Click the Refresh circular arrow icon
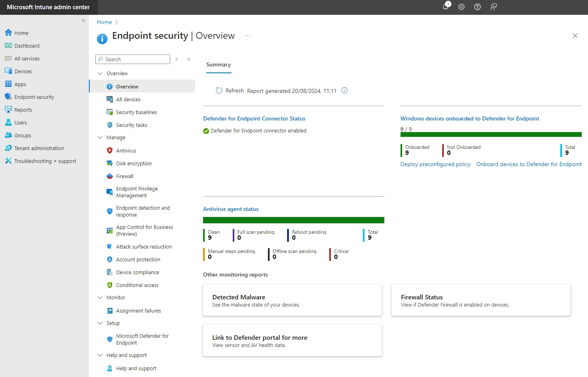Screen dimensions: 588x377 pos(219,90)
